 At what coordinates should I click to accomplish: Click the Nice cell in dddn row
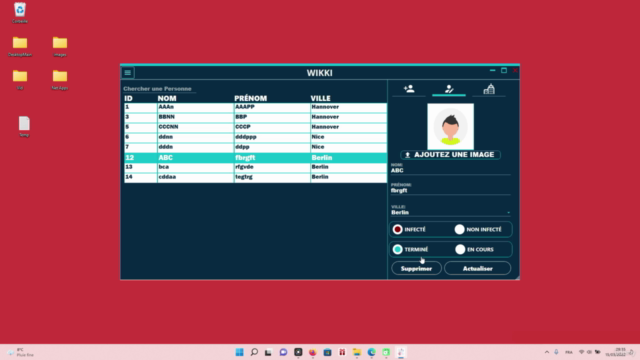(x=348, y=147)
